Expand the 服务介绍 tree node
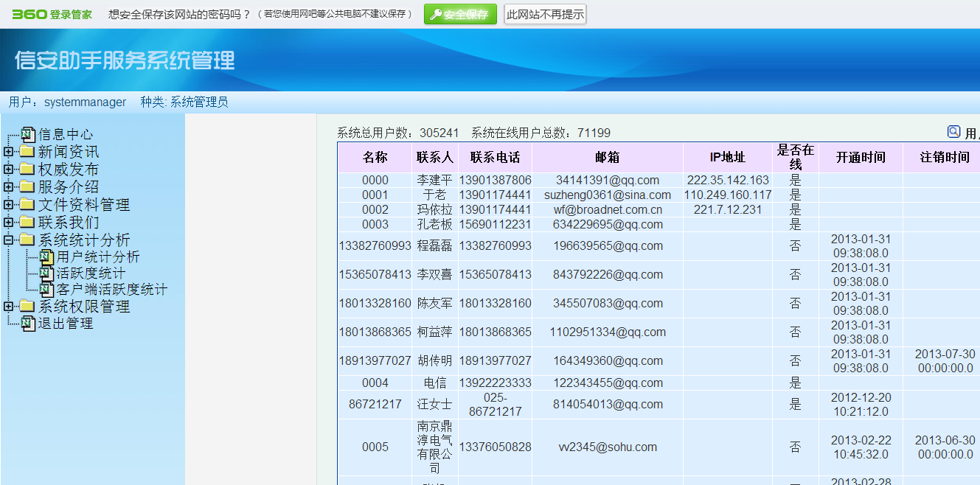Image resolution: width=980 pixels, height=485 pixels. 8,187
